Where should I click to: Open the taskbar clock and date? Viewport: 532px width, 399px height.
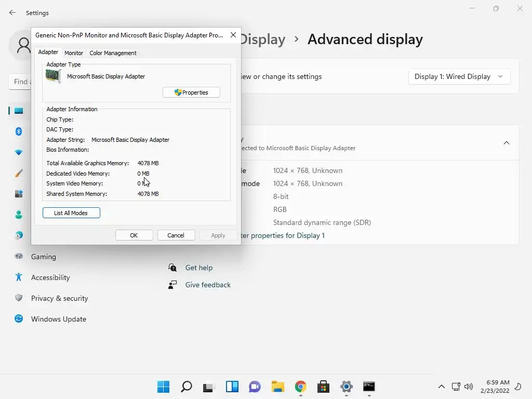(495, 387)
